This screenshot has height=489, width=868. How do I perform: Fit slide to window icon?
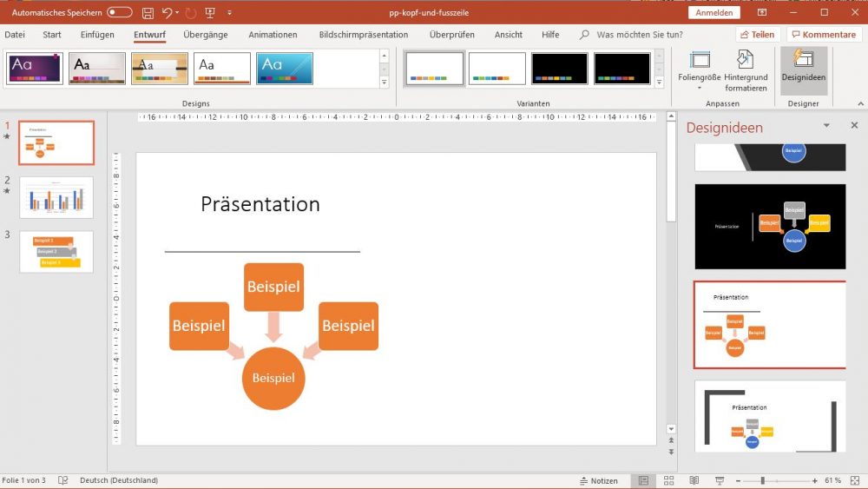tap(855, 480)
